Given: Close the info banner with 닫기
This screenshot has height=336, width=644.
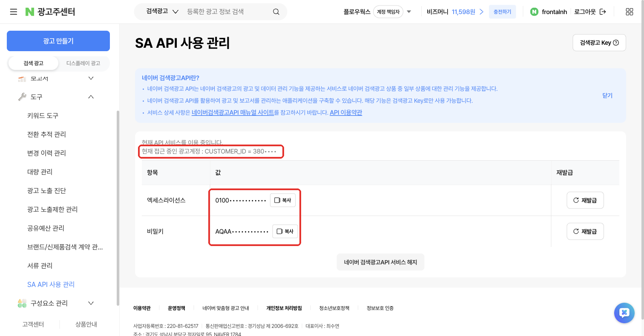Looking at the screenshot, I should point(607,96).
